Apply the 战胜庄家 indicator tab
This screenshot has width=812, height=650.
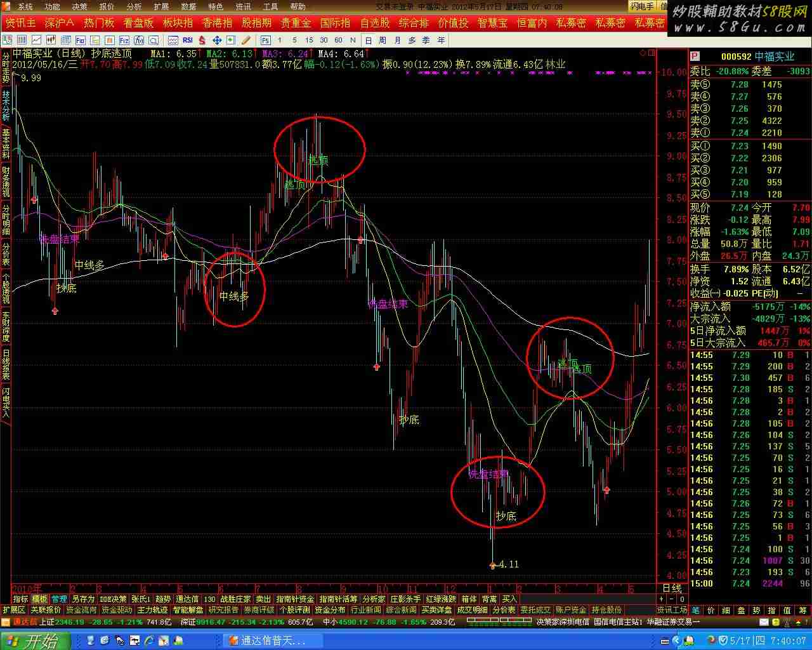[236, 599]
